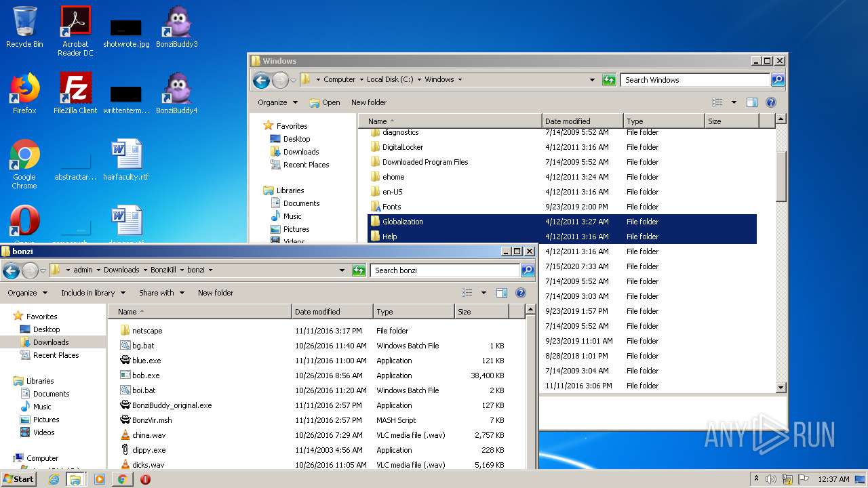This screenshot has width=868, height=488.
Task: Open Organize menu in Windows window
Action: click(277, 102)
